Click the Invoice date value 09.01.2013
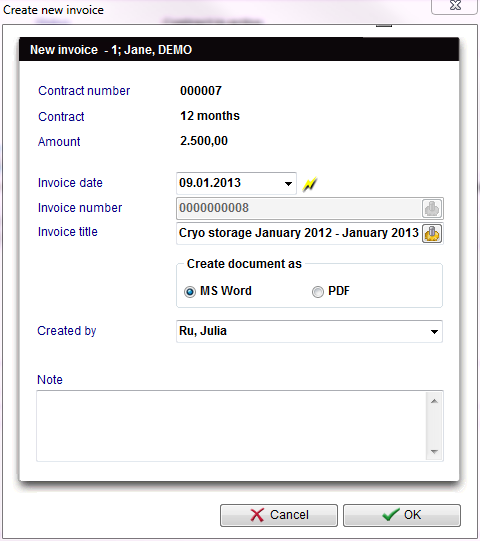 tap(210, 183)
